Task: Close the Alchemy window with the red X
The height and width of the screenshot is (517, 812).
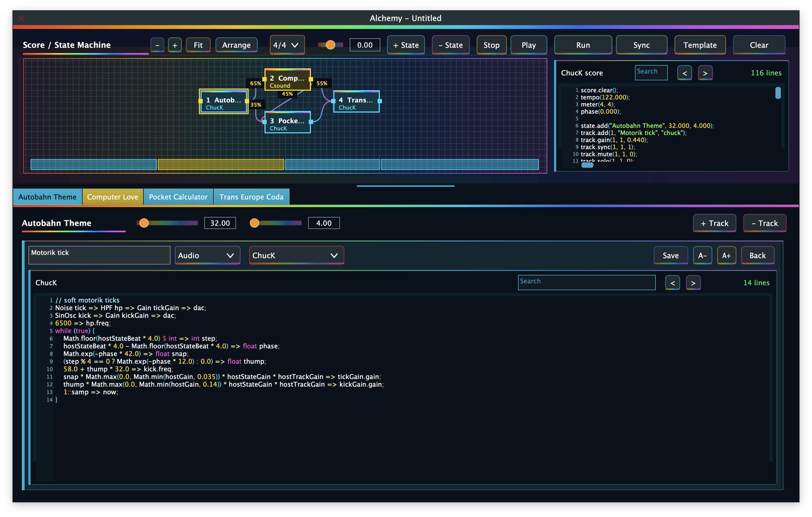Action: pos(21,18)
